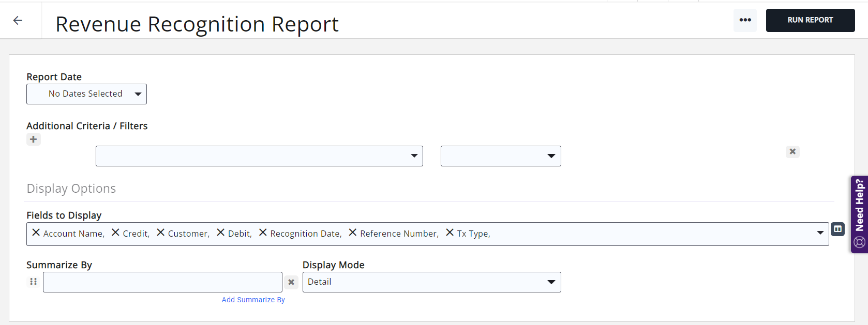This screenshot has height=325, width=868.
Task: Remove Tx Type from displayed fields
Action: coord(450,233)
